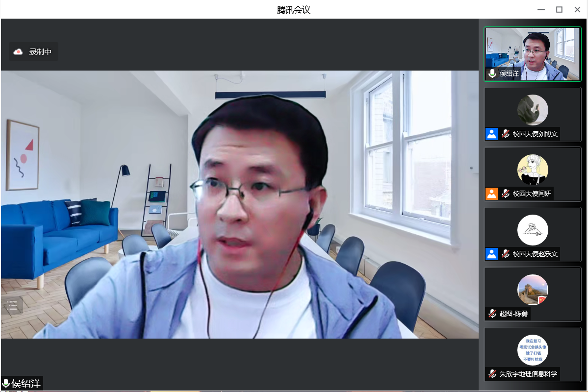Click blue user badge beside 校园大使赵乐文
The width and height of the screenshot is (588, 392).
(491, 254)
